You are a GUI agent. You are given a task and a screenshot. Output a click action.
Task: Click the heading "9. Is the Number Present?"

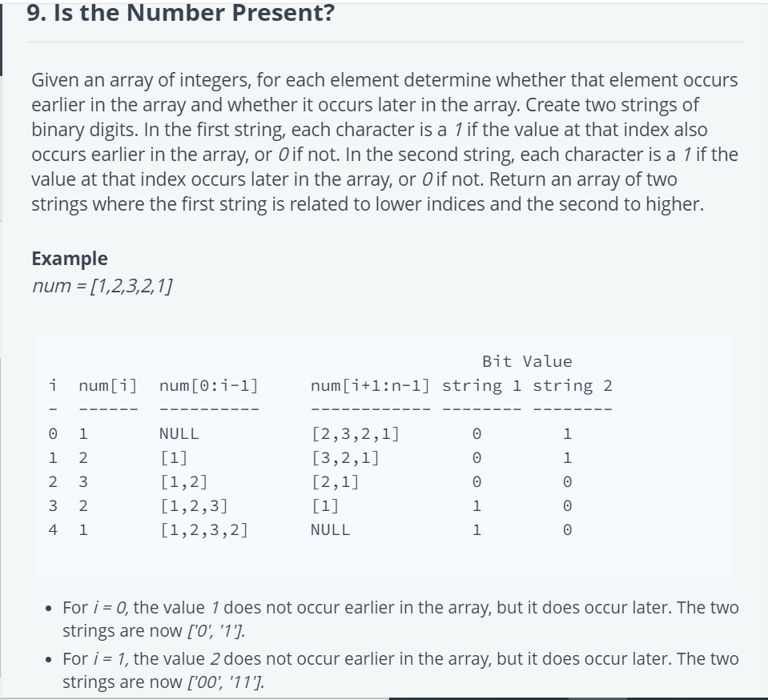180,13
